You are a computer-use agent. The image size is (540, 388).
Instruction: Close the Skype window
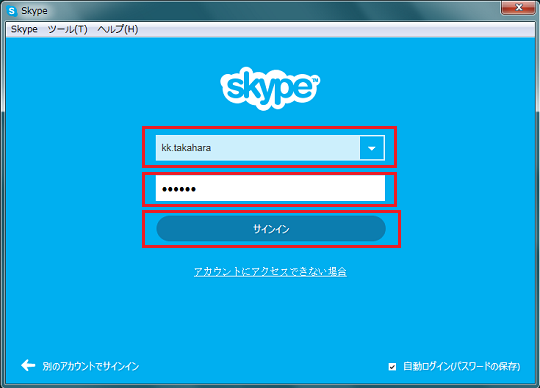tap(518, 8)
